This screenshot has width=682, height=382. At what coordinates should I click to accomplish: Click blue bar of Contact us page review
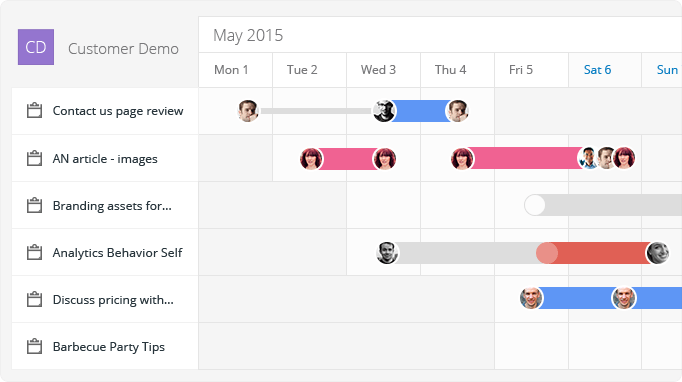click(421, 111)
